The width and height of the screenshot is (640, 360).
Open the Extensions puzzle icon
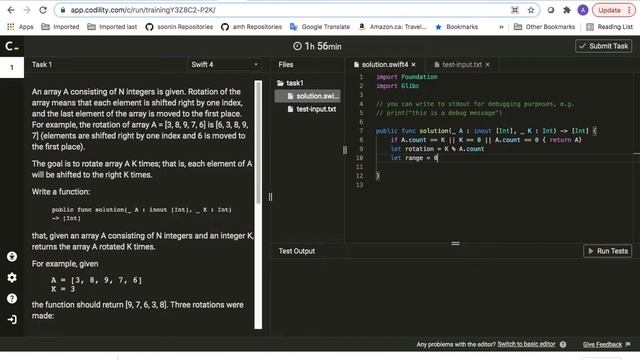point(567,10)
